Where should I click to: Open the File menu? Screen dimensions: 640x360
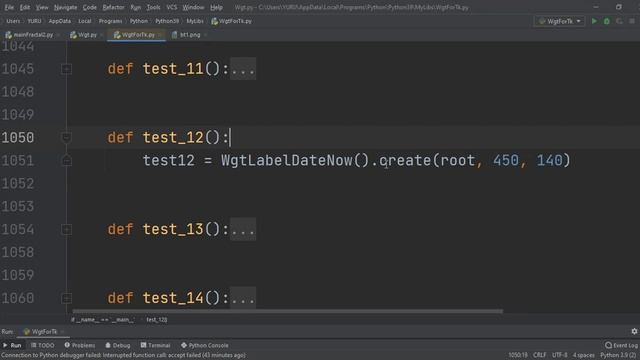[x=9, y=7]
